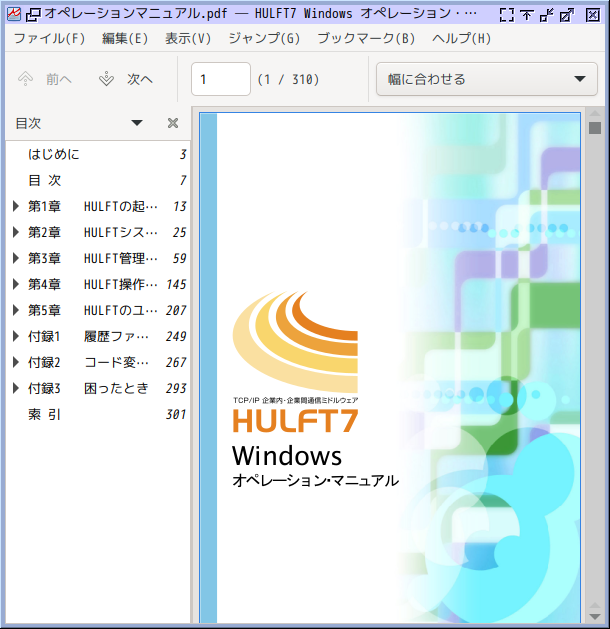Expand the 第3章 tree entry

tap(16, 258)
